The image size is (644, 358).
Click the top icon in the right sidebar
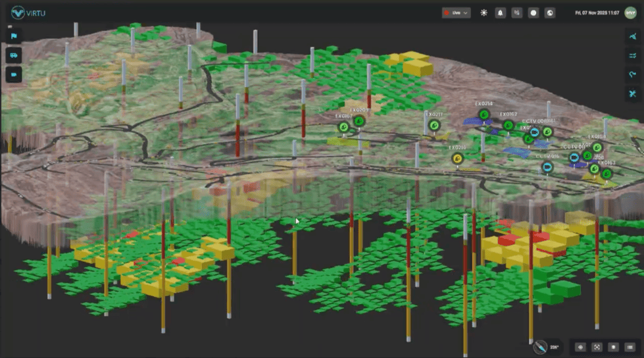(x=633, y=37)
